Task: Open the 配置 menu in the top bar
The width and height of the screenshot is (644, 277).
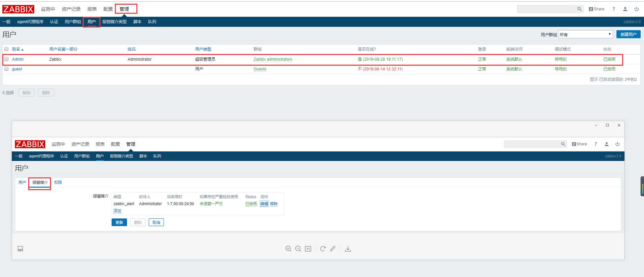Action: click(108, 9)
